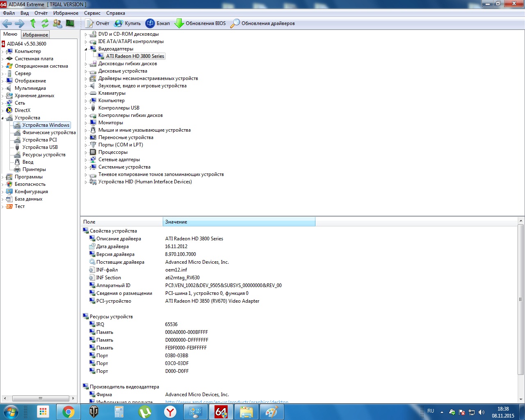Open Google Chrome from the taskbar
This screenshot has height=420, width=525.
68,412
